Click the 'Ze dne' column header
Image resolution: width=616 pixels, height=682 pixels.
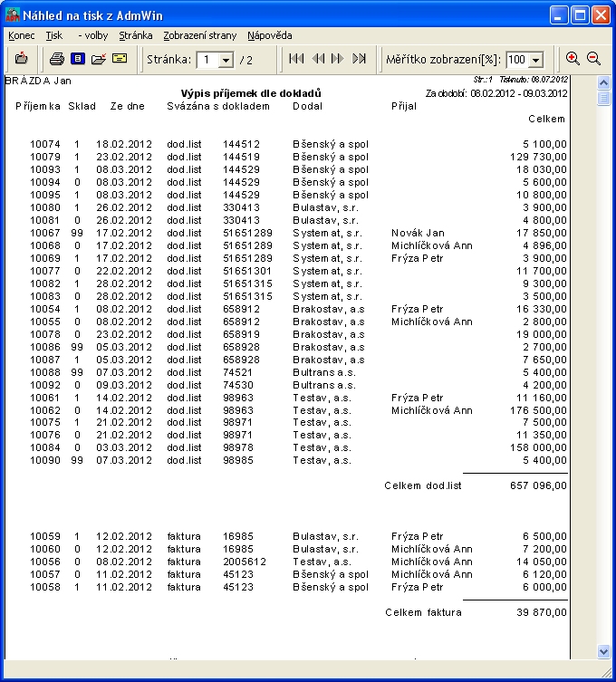[x=127, y=106]
